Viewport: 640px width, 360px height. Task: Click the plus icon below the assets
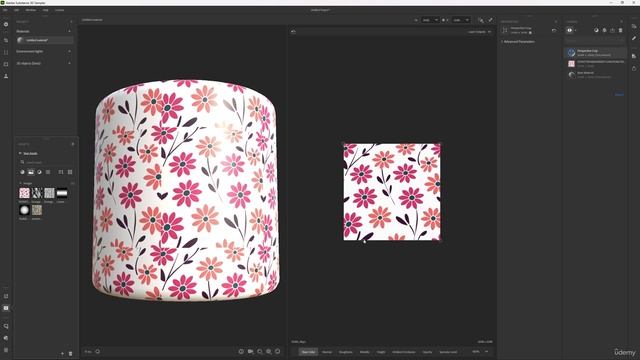pos(62,353)
